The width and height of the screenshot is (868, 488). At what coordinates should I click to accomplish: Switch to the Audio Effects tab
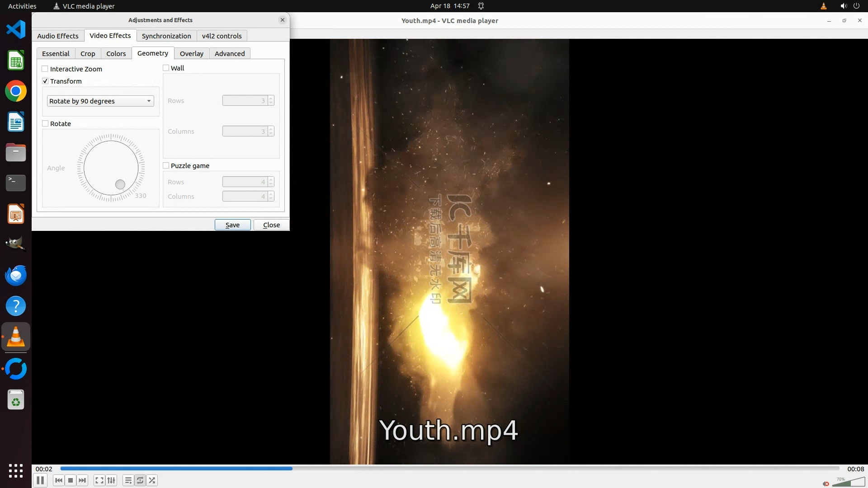point(57,36)
